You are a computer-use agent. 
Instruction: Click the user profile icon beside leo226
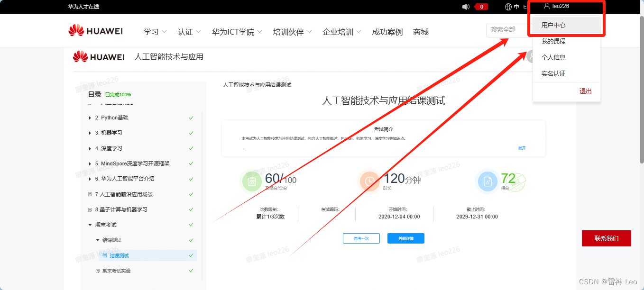547,6
